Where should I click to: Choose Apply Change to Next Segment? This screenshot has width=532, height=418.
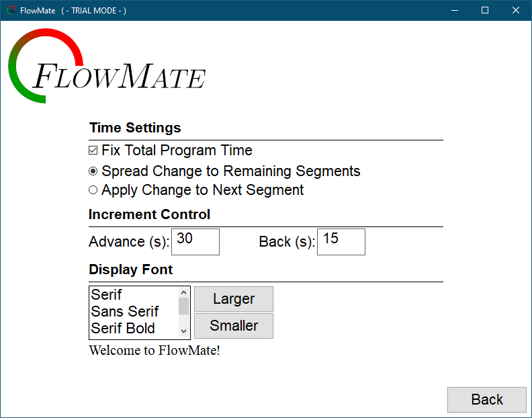pyautogui.click(x=93, y=190)
